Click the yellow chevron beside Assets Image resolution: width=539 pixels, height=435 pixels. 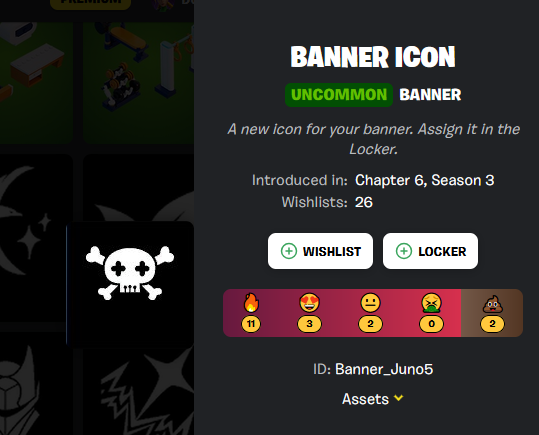point(398,398)
